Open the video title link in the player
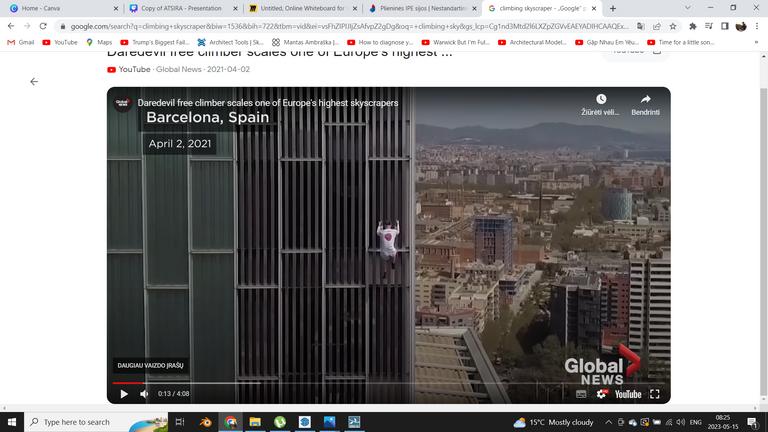 coord(267,103)
